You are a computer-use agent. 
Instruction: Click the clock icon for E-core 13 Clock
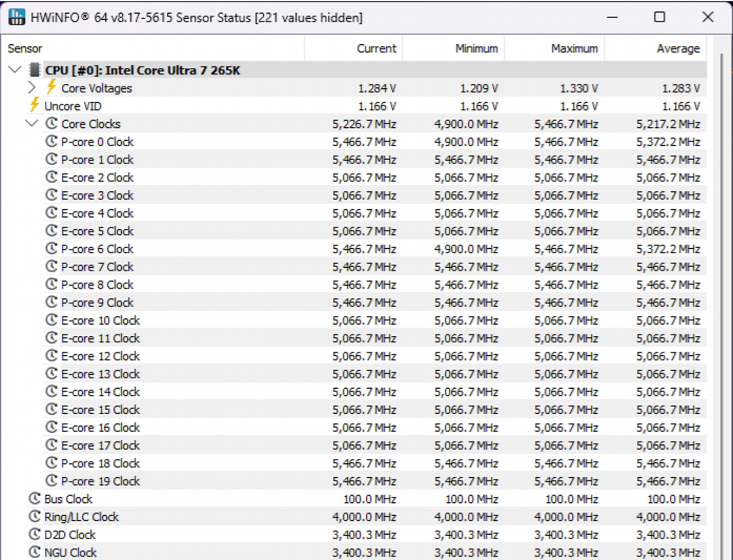click(52, 374)
